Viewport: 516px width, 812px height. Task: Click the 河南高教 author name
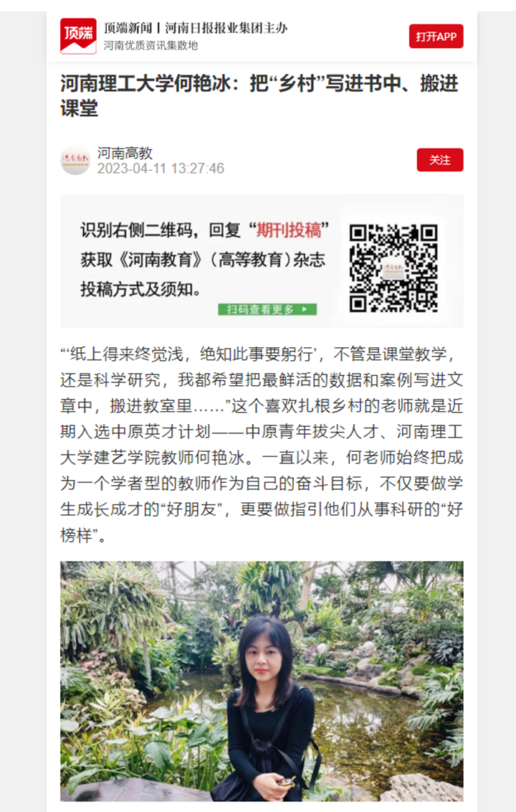point(125,153)
